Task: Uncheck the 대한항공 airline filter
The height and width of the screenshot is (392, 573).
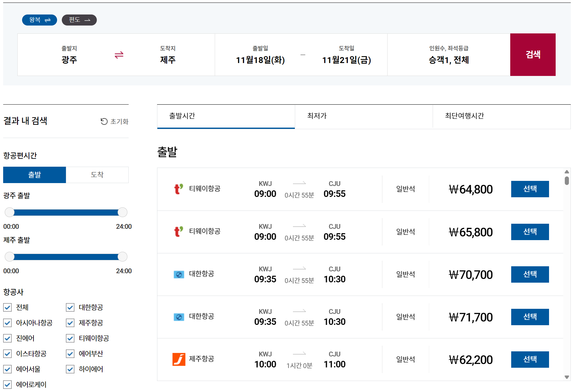Action: pyautogui.click(x=70, y=308)
